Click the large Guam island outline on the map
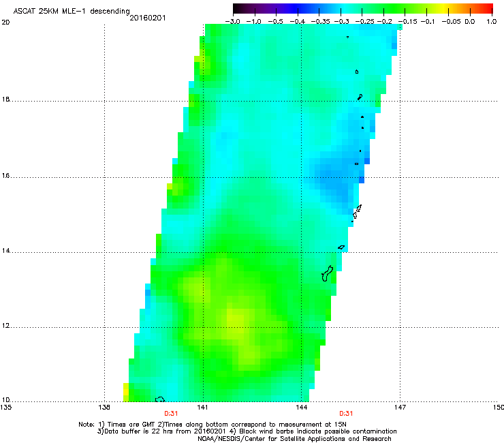This screenshot has width=504, height=443. 327,274
